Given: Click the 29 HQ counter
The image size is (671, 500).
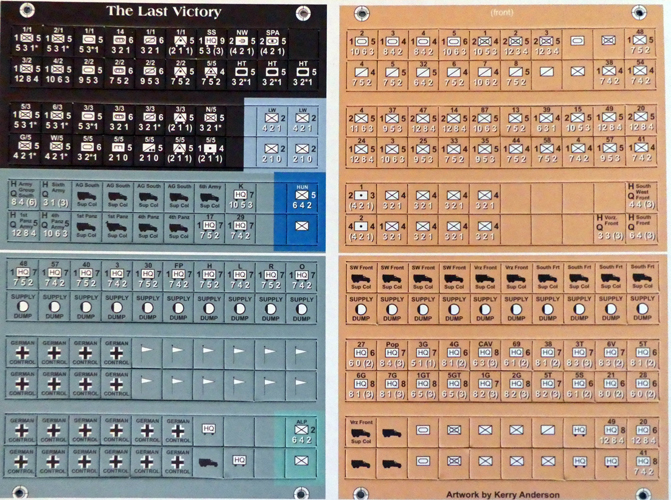Looking at the screenshot, I should [241, 227].
